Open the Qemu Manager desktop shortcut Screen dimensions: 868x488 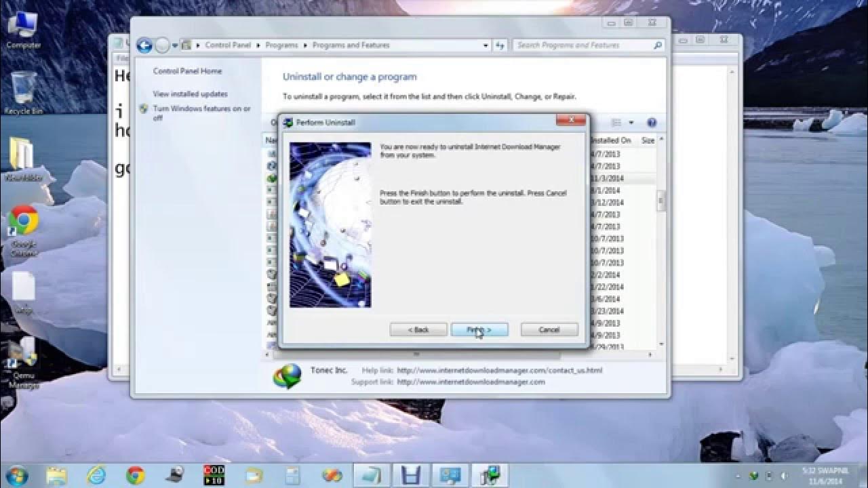coord(24,363)
